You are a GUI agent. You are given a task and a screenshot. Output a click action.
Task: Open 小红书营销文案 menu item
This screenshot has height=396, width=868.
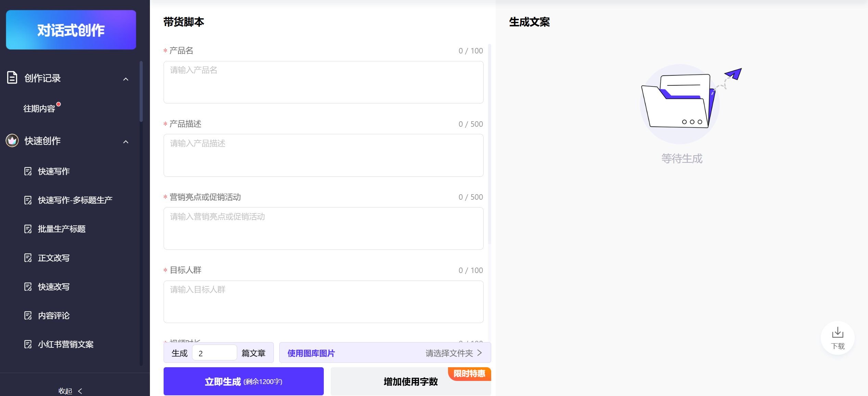[x=66, y=344]
